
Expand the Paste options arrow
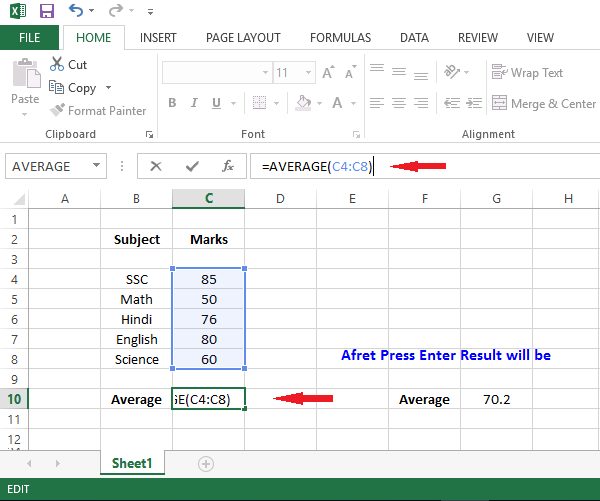click(x=24, y=114)
